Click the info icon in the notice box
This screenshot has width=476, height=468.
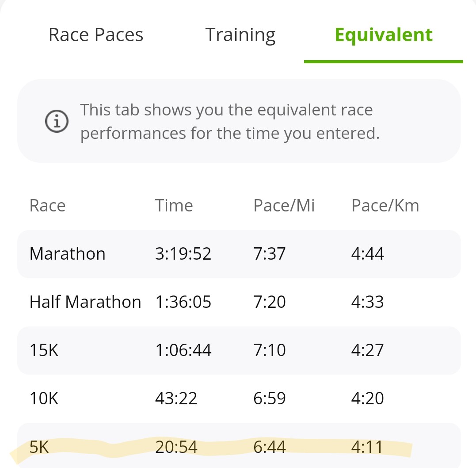click(x=57, y=121)
